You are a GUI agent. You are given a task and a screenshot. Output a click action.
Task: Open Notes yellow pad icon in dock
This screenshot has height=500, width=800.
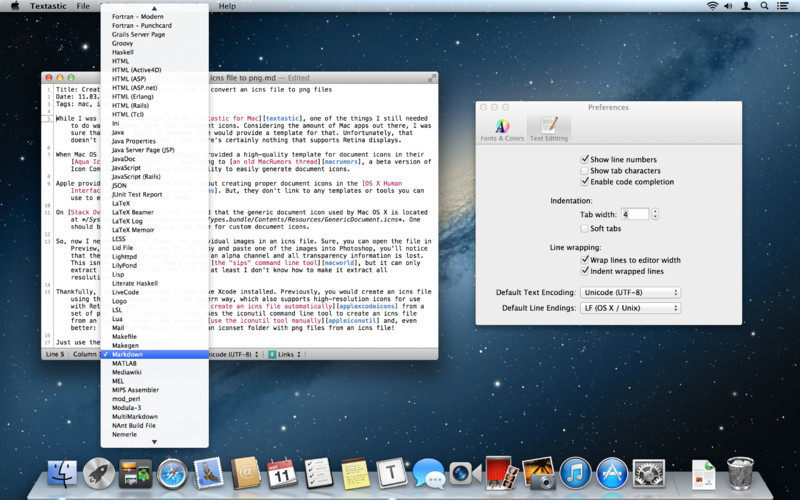(355, 473)
